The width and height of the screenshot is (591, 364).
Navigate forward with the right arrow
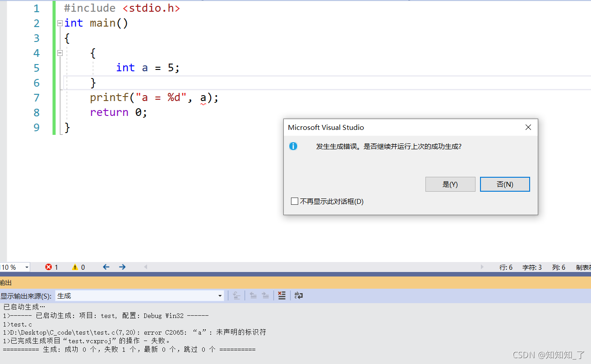122,267
